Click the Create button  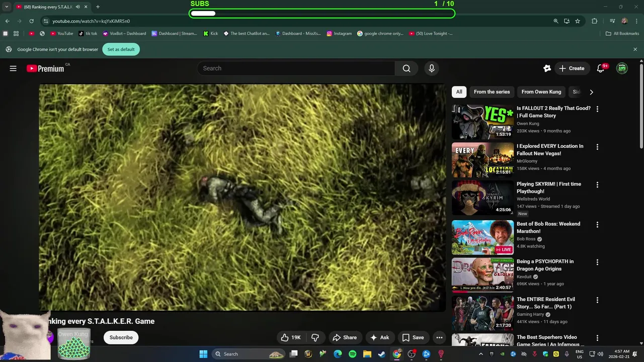tap(572, 68)
